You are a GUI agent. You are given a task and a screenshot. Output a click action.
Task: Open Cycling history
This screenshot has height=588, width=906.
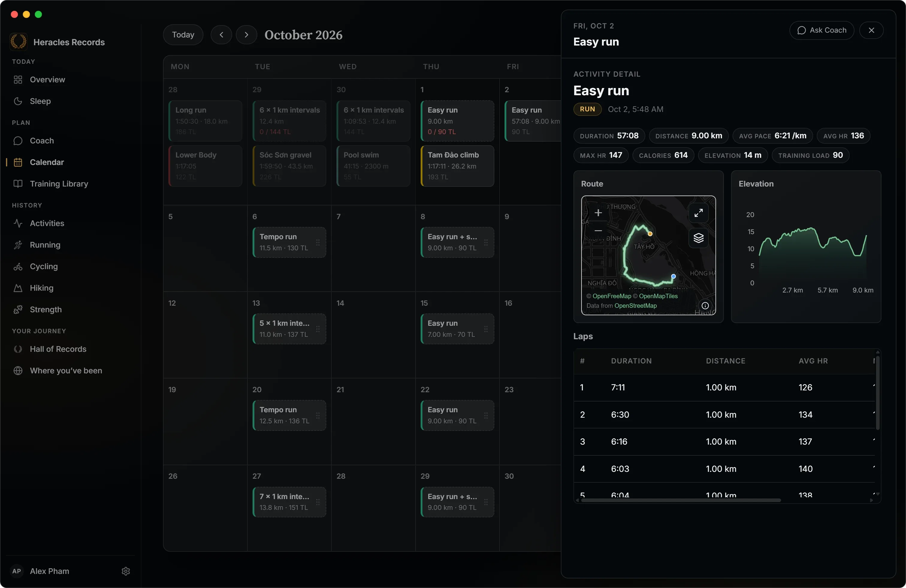[70, 266]
